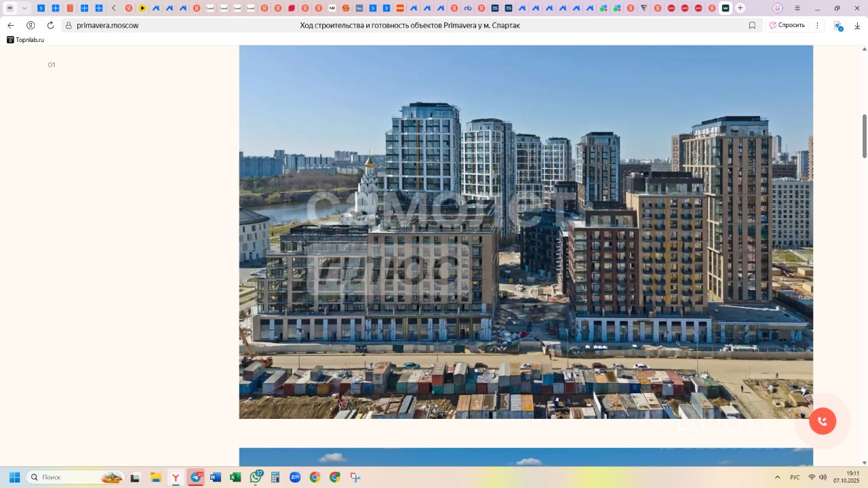Screen dimensions: 868x488
Task: Click the Спросить assistant button
Action: [x=787, y=26]
